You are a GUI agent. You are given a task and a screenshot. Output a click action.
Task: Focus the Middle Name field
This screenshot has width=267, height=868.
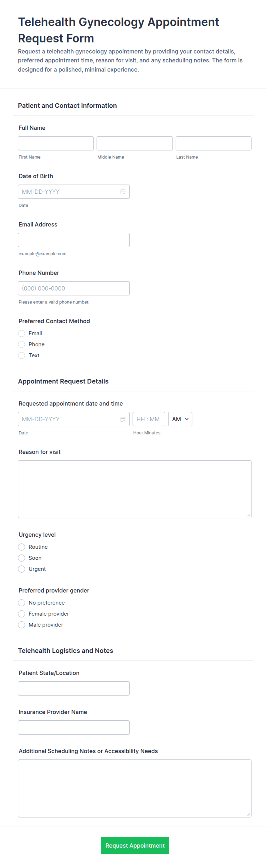click(135, 143)
